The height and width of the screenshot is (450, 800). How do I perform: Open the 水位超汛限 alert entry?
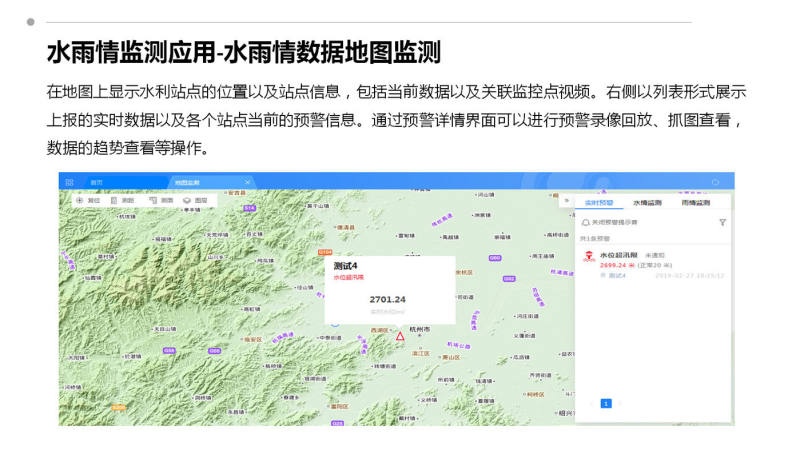pos(621,255)
